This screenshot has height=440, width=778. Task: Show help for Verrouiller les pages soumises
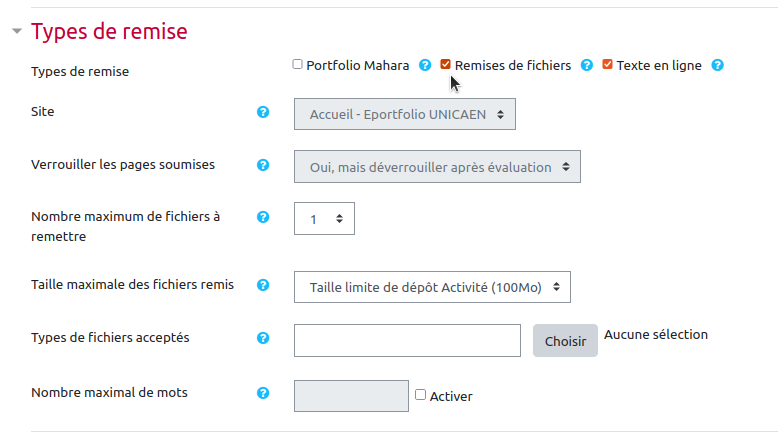pyautogui.click(x=263, y=165)
